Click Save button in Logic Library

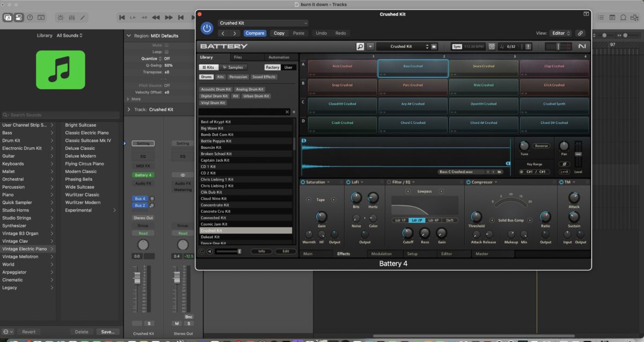tap(108, 332)
